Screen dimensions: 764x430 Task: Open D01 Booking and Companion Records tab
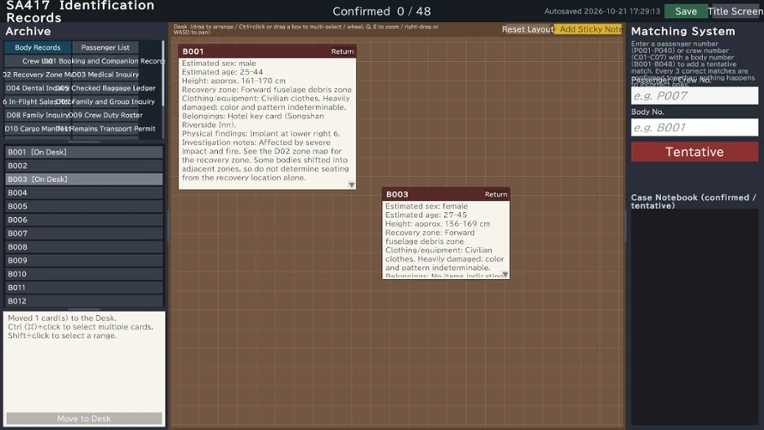pos(105,61)
